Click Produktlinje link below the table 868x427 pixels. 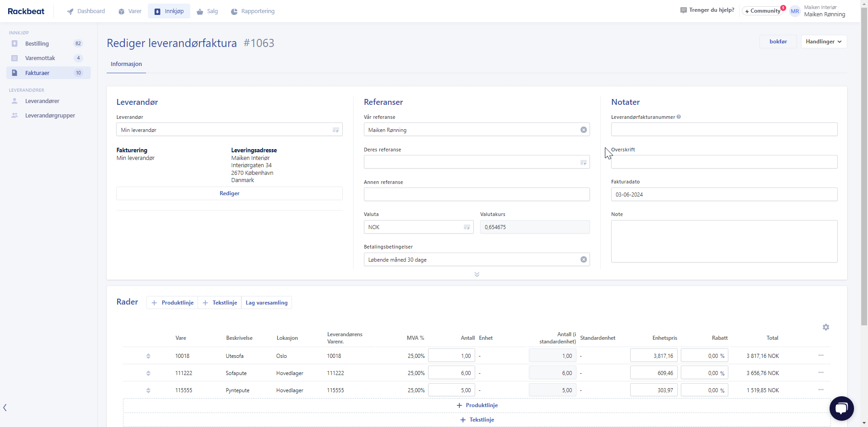click(x=477, y=405)
